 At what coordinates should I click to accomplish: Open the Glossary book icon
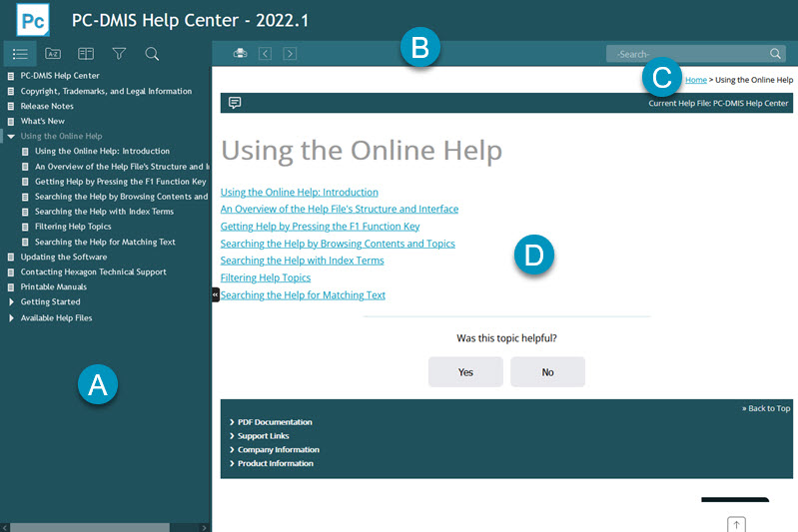[x=86, y=54]
